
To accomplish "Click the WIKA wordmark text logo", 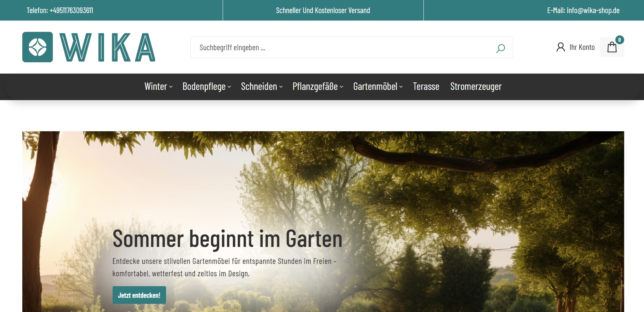I will coord(107,47).
